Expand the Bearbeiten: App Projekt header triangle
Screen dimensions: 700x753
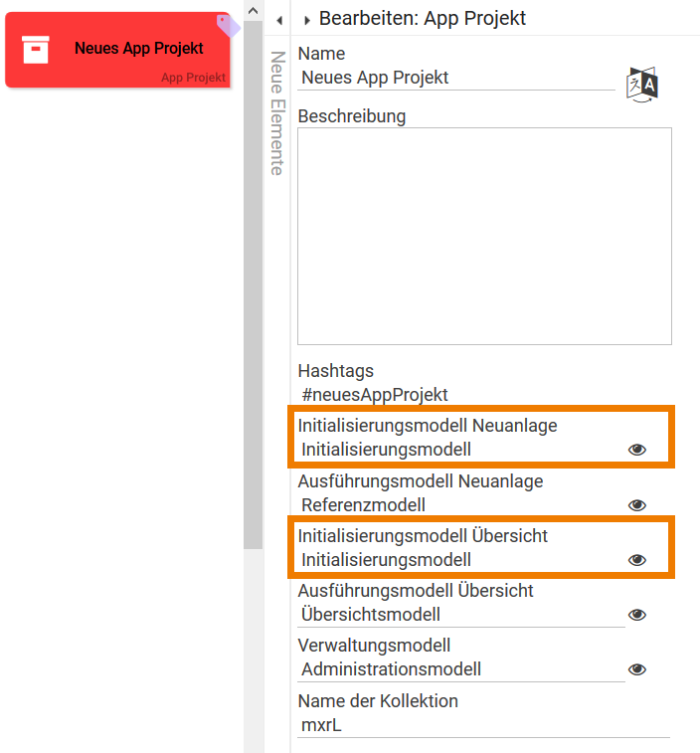pos(307,20)
